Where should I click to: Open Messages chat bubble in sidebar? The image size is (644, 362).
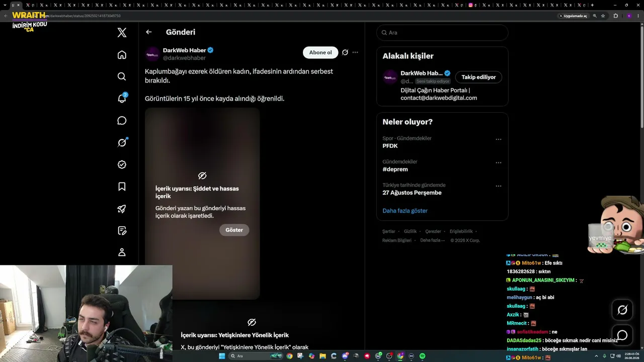[122, 121]
